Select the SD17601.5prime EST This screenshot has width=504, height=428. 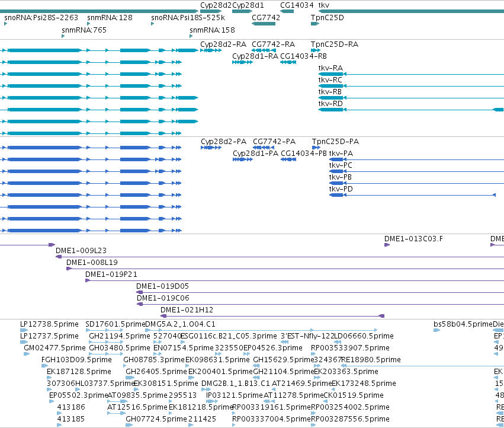coord(115,324)
